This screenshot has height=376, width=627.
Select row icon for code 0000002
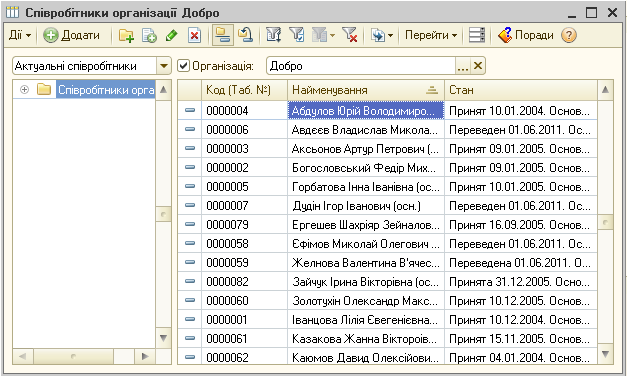click(190, 167)
